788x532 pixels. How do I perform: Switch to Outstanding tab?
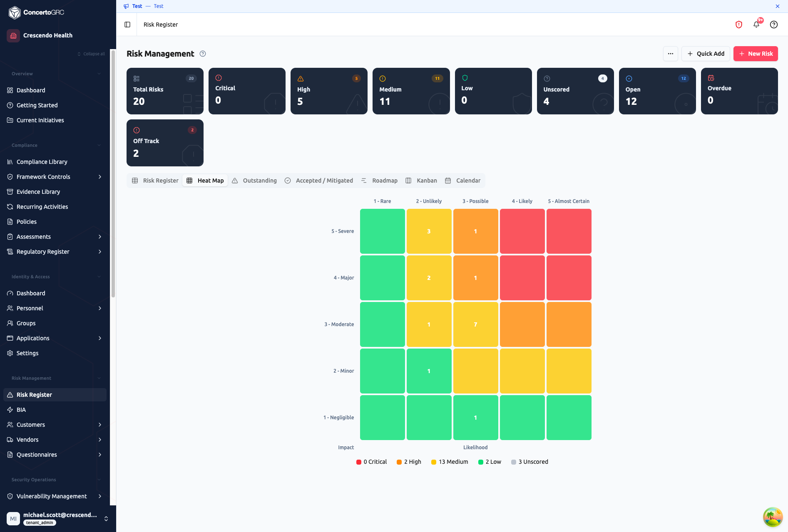point(254,181)
